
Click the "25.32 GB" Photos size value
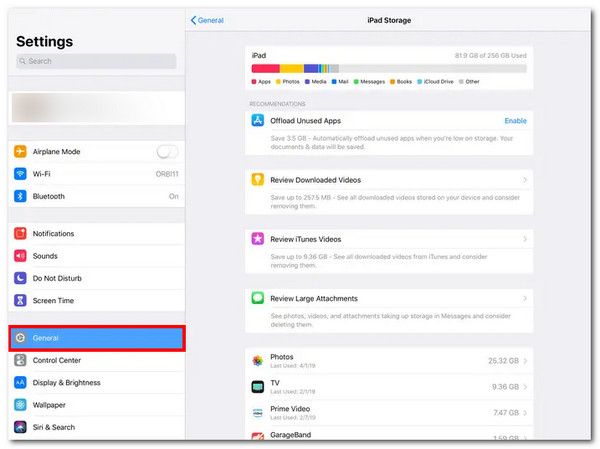tap(503, 361)
